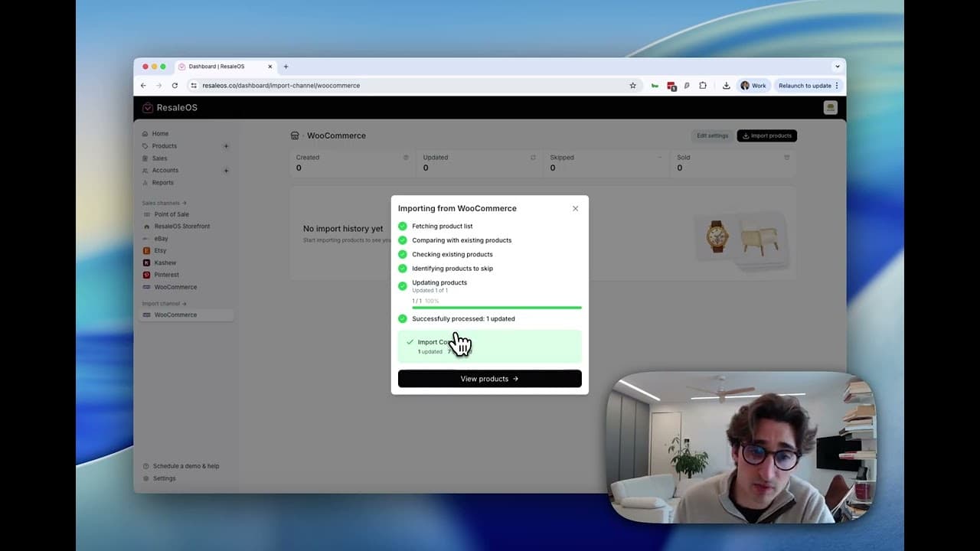The image size is (980, 551).
Task: Open the user avatar in the top-right corner
Action: tap(830, 107)
